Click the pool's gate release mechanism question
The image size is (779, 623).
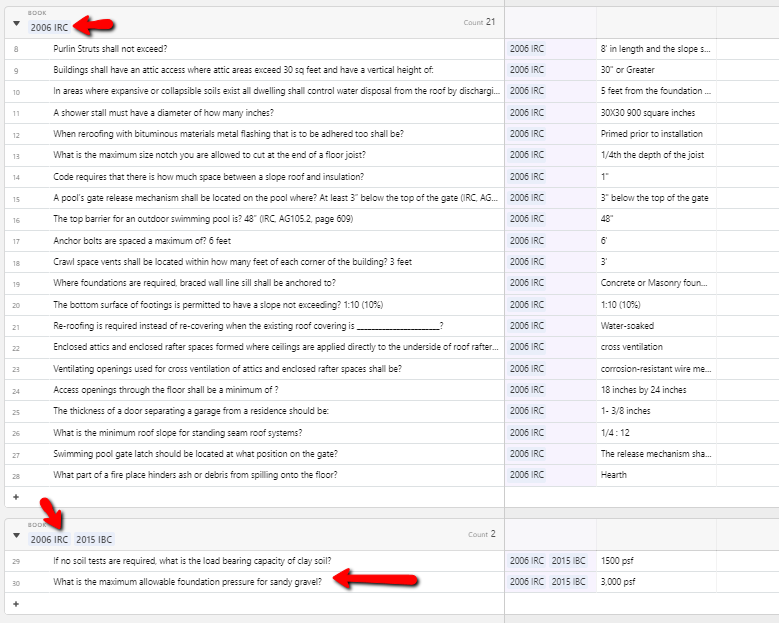[276, 198]
